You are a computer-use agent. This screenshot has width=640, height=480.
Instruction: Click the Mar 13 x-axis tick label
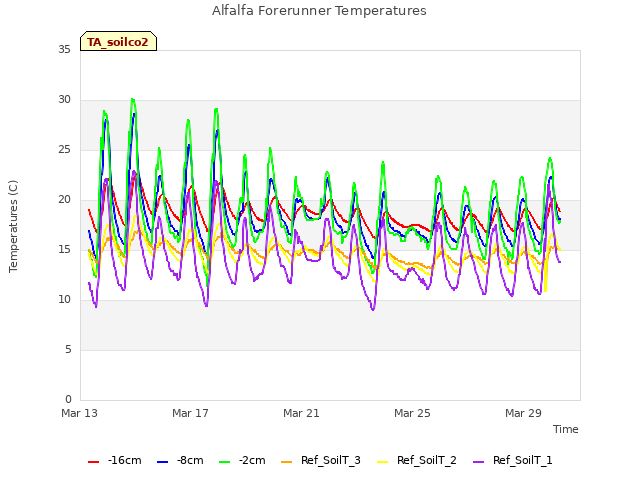coord(80,413)
